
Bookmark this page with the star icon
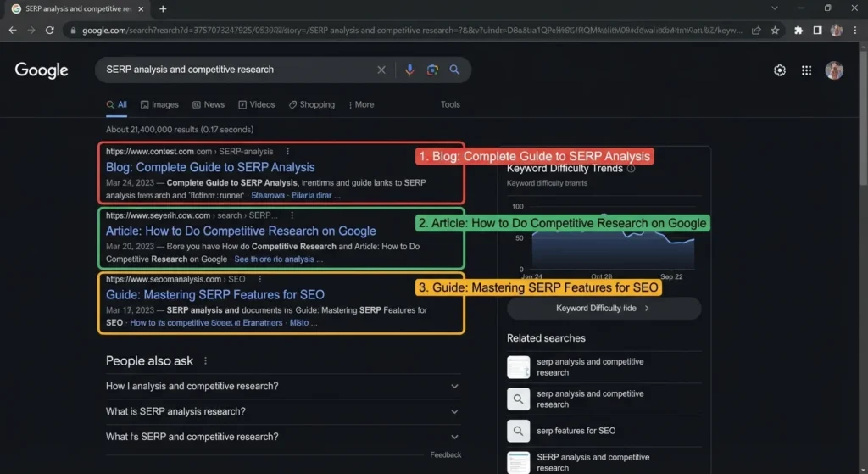775,31
